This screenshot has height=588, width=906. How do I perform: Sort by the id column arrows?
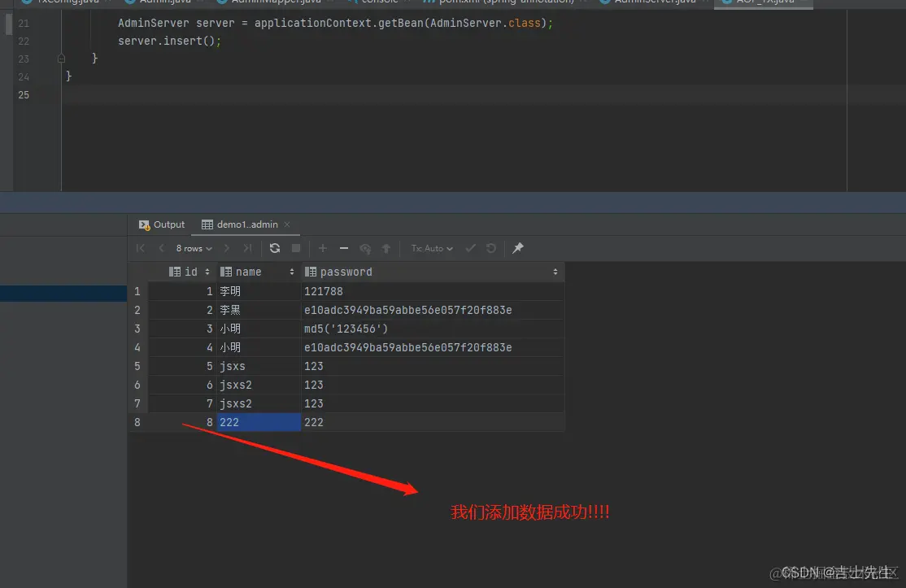[x=207, y=272]
